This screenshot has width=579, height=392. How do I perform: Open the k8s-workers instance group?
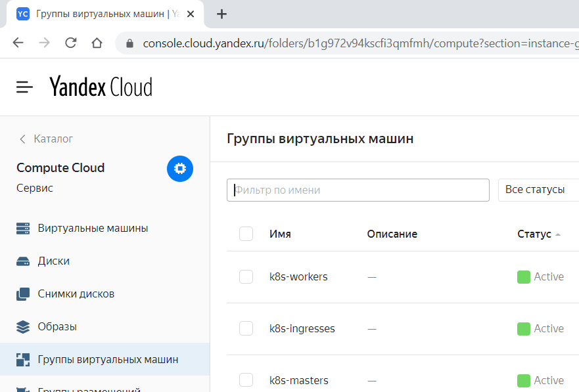(x=298, y=276)
